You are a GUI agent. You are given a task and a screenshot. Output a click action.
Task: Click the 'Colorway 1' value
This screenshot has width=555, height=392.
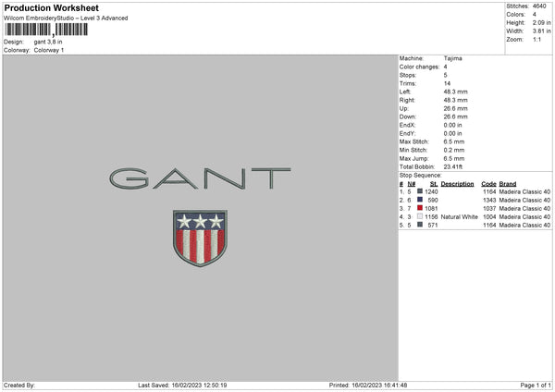point(49,50)
